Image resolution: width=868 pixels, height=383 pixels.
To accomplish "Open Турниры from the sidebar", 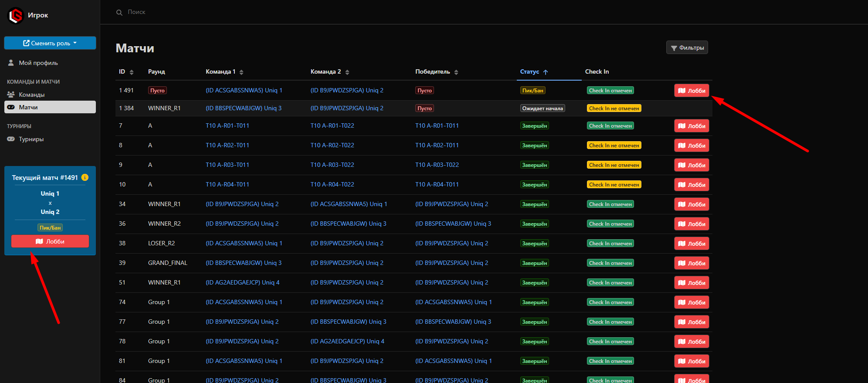I will pos(31,139).
